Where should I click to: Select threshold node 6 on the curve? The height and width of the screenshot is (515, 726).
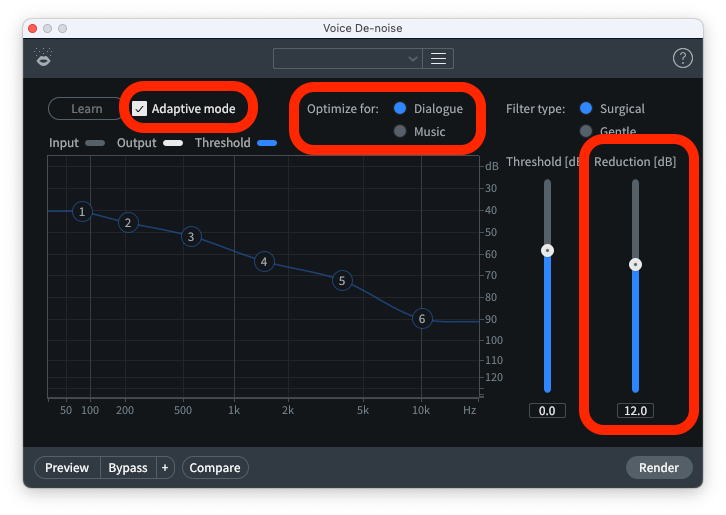[422, 319]
